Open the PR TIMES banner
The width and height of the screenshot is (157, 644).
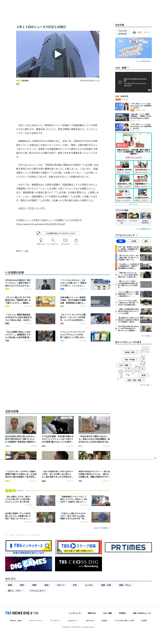[128, 547]
